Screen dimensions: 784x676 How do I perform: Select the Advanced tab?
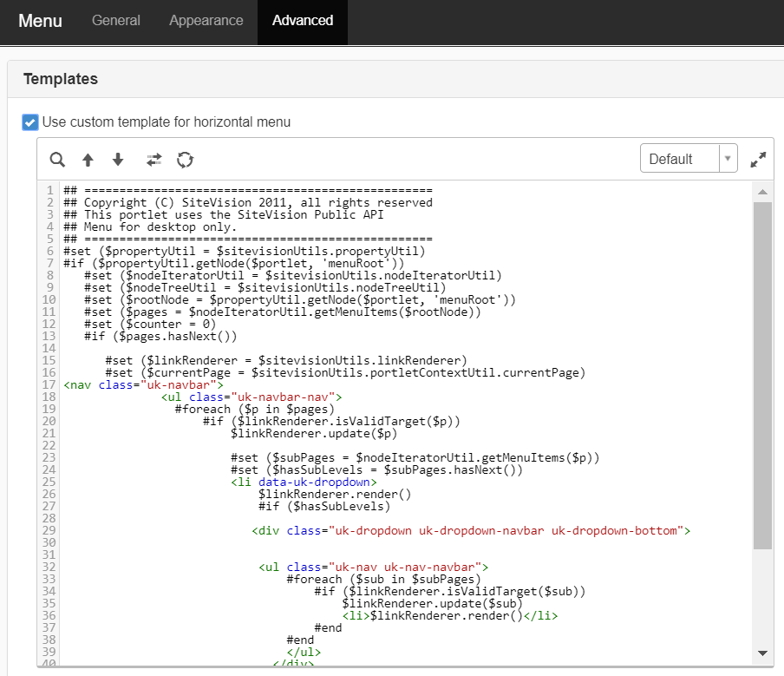(303, 21)
